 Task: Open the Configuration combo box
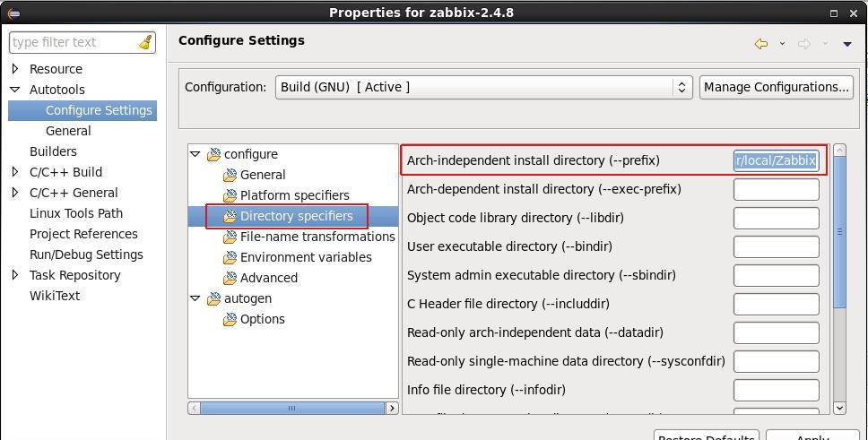point(483,87)
